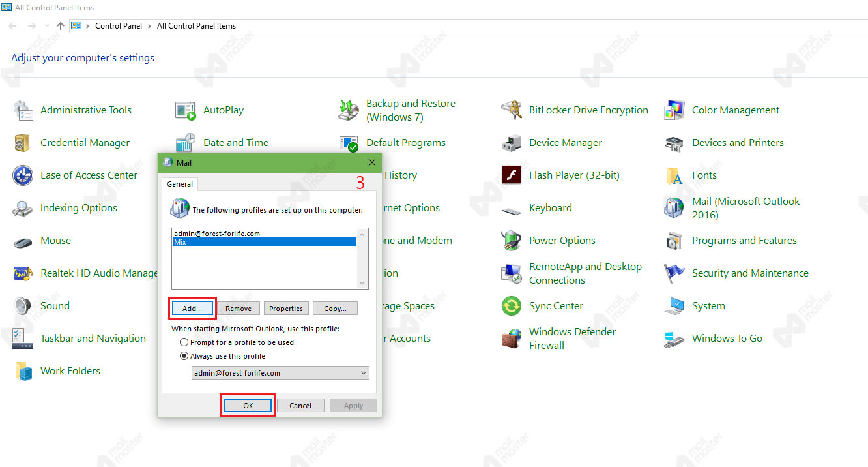Screen dimensions: 868x467
Task: Cancel the Mail dialog
Action: [300, 406]
